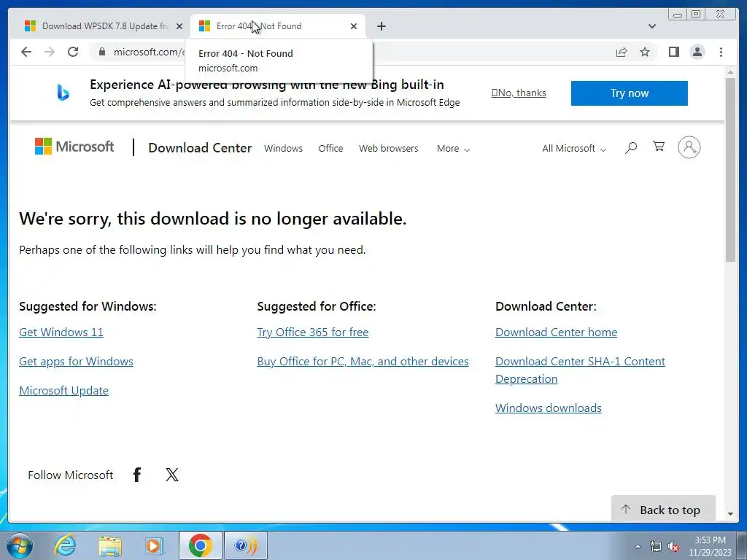Open Chrome's three-dot menu
The width and height of the screenshot is (747, 560).
(x=721, y=52)
